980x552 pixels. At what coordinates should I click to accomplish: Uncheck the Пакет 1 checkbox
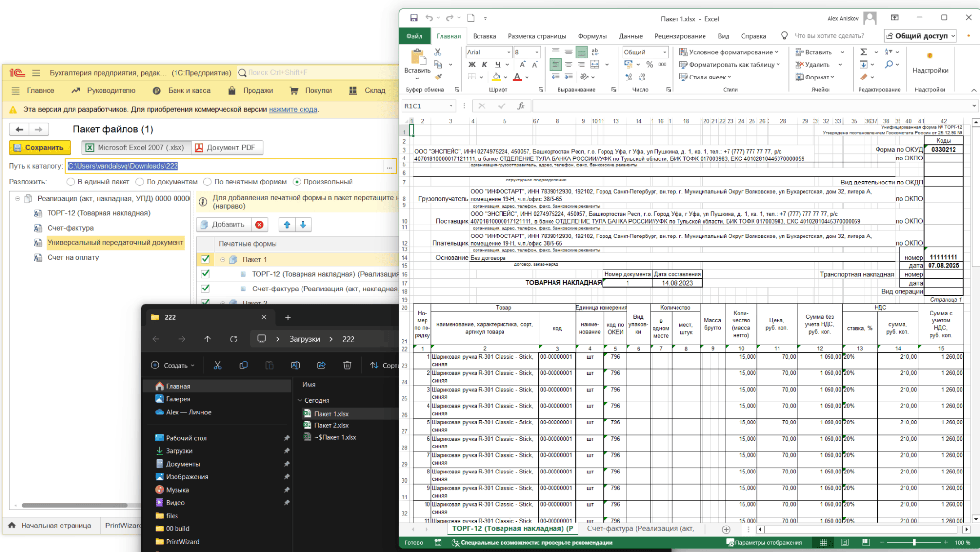[205, 259]
